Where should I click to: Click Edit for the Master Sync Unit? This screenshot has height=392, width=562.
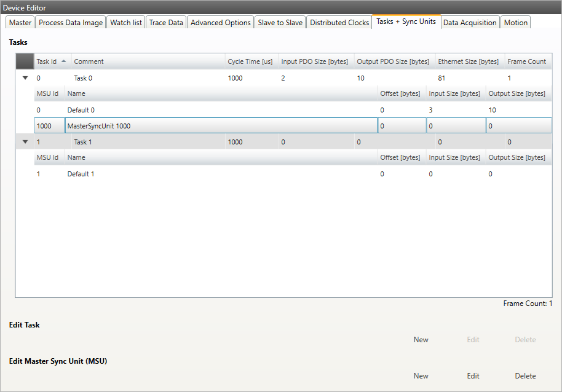pos(473,376)
